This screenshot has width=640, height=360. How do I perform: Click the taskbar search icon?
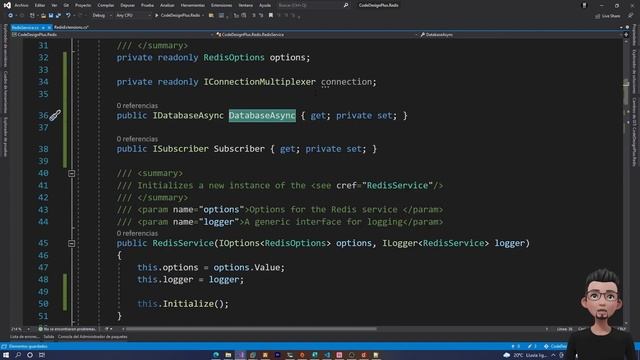[x=18, y=355]
